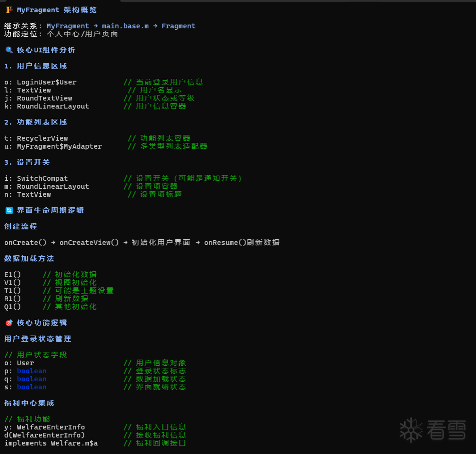
Task: Click the comment '// 设置项容器'
Action: (x=151, y=186)
